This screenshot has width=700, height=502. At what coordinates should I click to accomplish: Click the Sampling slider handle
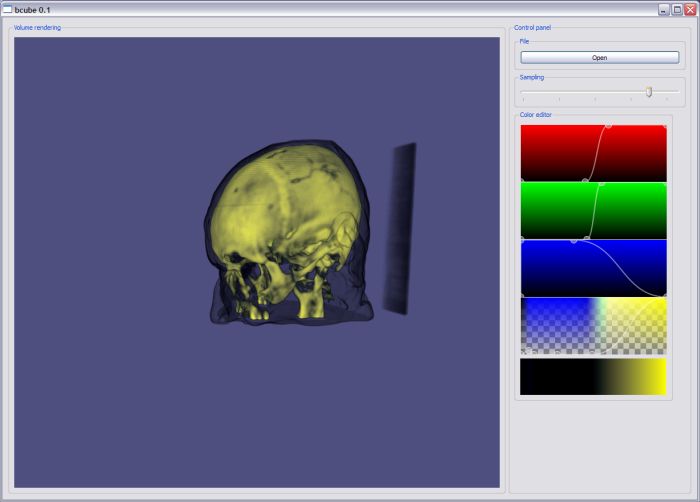649,92
